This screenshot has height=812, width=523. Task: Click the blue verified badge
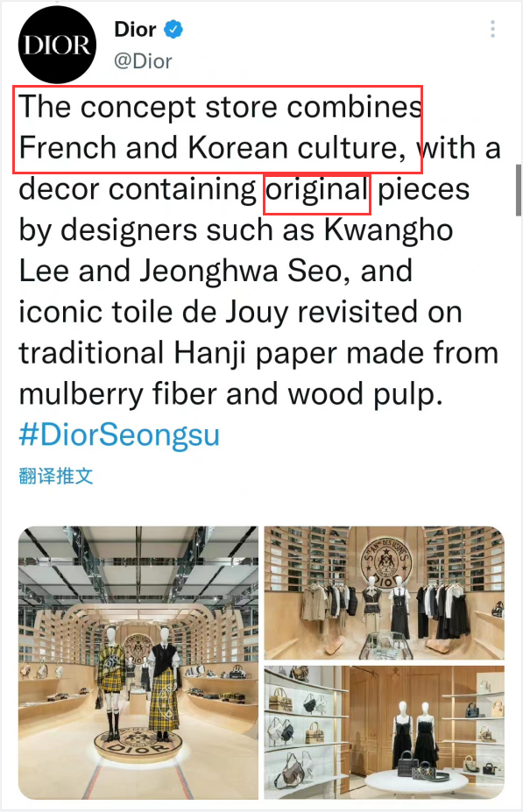point(173,29)
